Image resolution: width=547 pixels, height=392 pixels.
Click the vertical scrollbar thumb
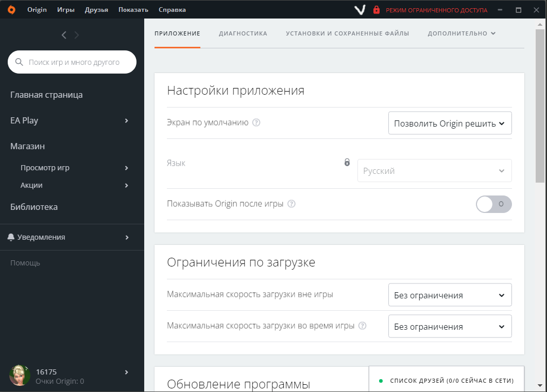[540, 106]
